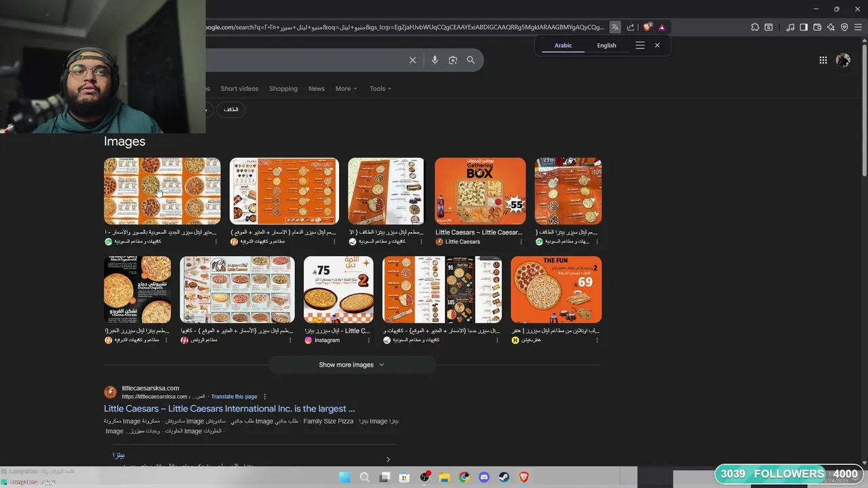Expand the بيتزا sitelink row chevron
This screenshot has height=488, width=868.
point(388,459)
